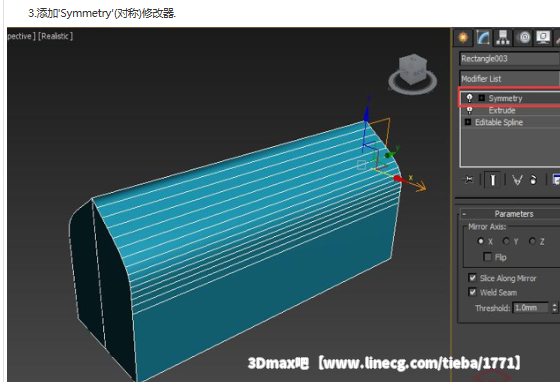Select X mirror axis radio button

(x=481, y=241)
